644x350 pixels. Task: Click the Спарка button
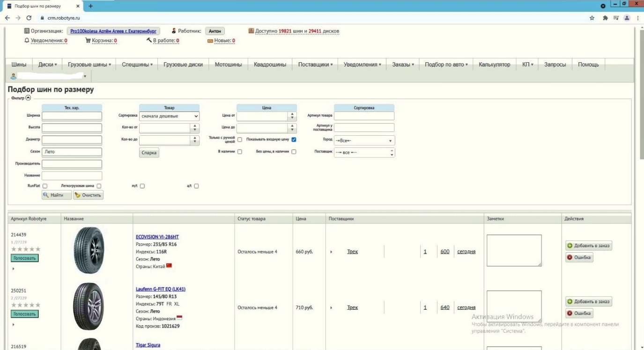click(149, 153)
